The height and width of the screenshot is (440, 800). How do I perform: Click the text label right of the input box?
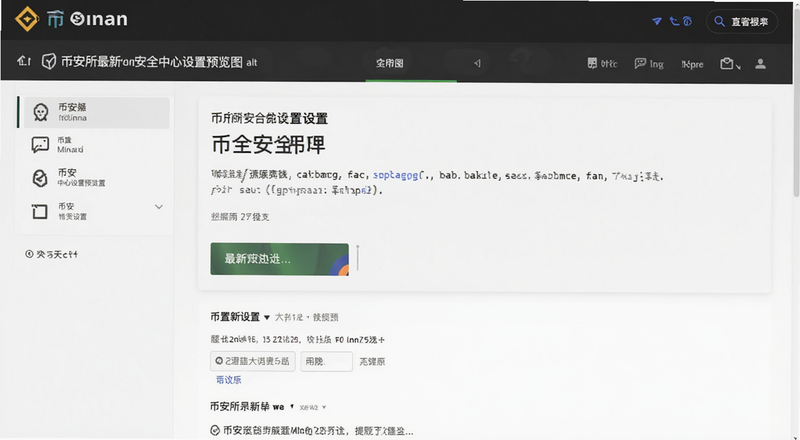coord(372,361)
